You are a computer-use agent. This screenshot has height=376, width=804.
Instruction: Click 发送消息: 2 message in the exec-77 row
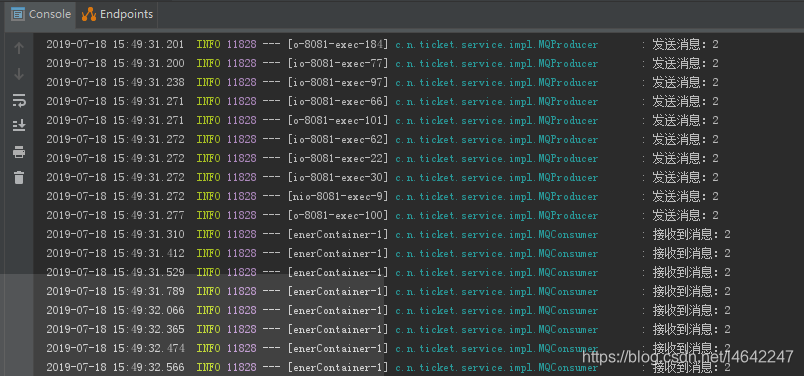pyautogui.click(x=685, y=64)
